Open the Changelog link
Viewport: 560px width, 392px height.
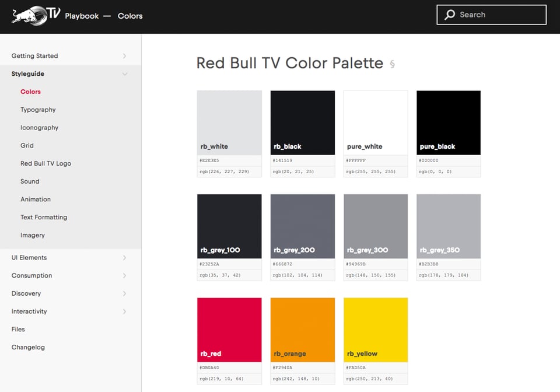pos(28,348)
